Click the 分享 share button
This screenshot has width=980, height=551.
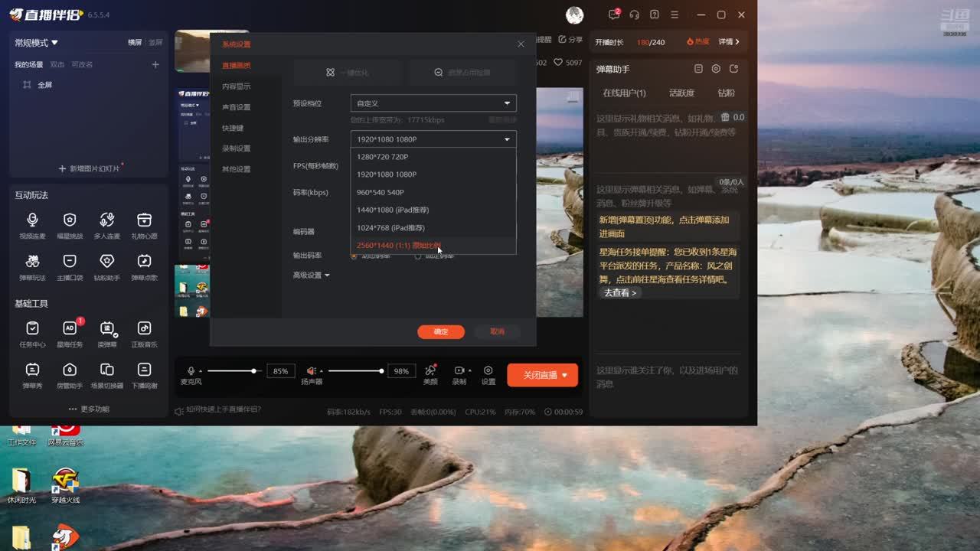[x=570, y=40]
